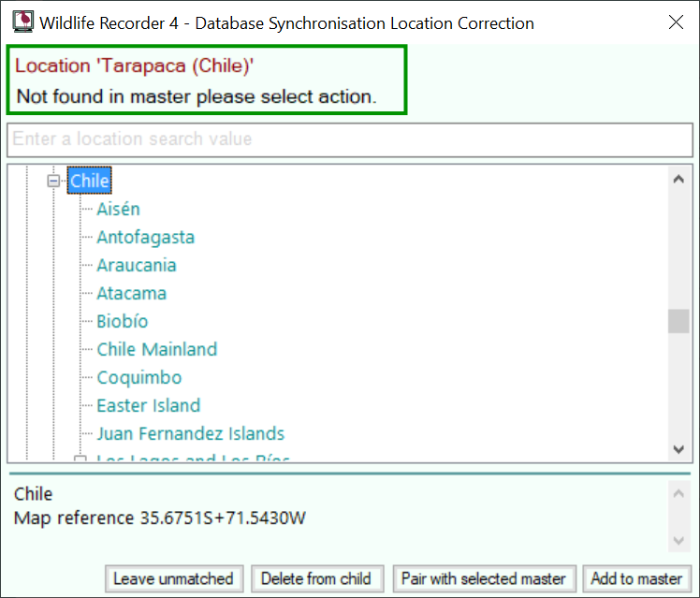Click 'Not found in master please select action.' message
700x598 pixels.
[197, 96]
